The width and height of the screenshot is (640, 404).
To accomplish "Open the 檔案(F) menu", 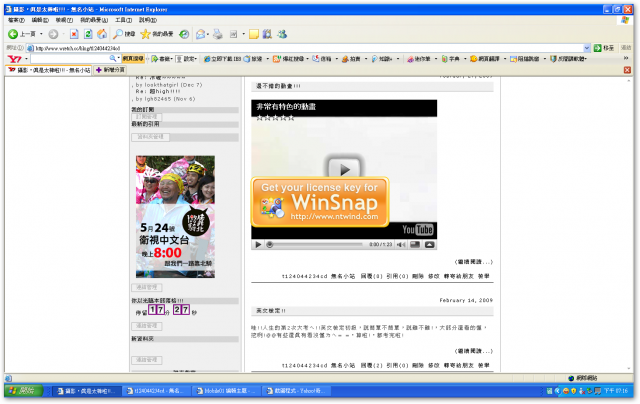I will 16,20.
